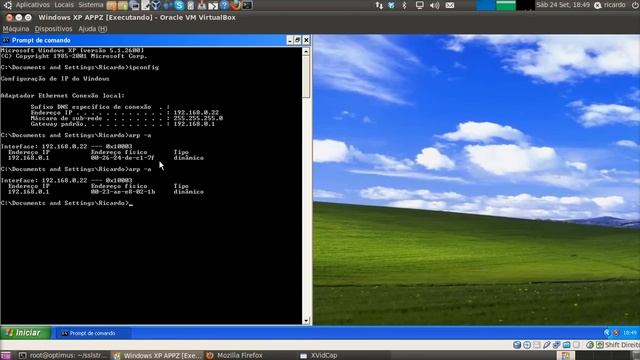This screenshot has height=360, width=640.
Task: Open the sound volume indicator
Action: click(435, 5)
